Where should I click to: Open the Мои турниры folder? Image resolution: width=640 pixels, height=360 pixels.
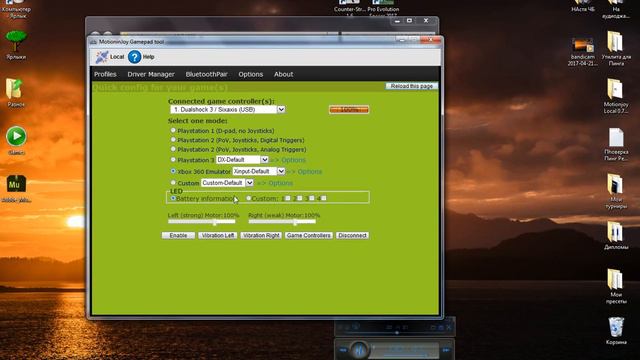point(615,184)
